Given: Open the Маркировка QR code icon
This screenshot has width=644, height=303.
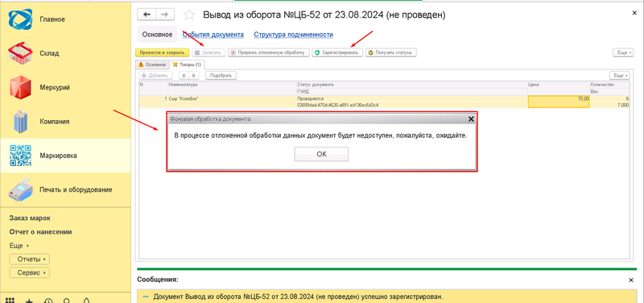Looking at the screenshot, I should [20, 156].
